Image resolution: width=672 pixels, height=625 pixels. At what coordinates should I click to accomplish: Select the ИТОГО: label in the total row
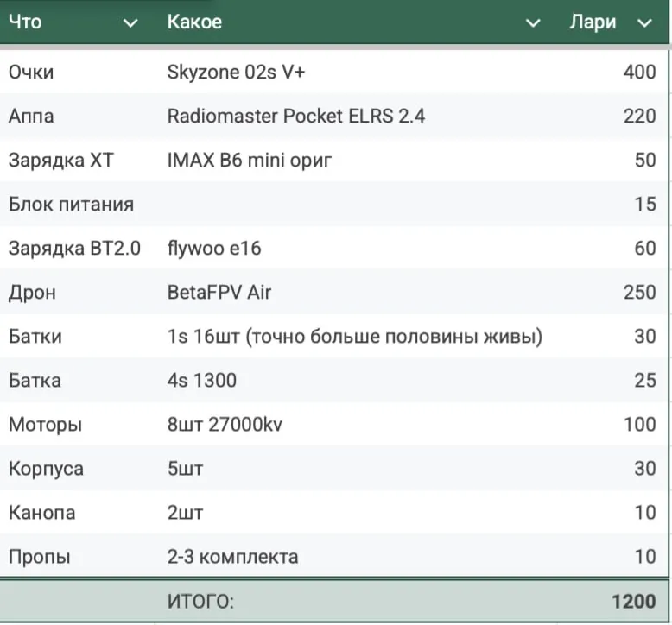200,602
